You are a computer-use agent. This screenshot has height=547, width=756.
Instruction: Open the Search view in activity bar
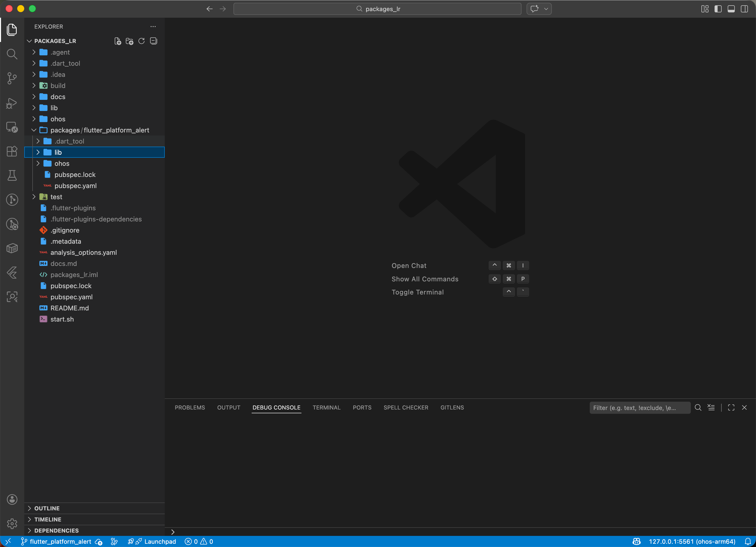tap(12, 54)
